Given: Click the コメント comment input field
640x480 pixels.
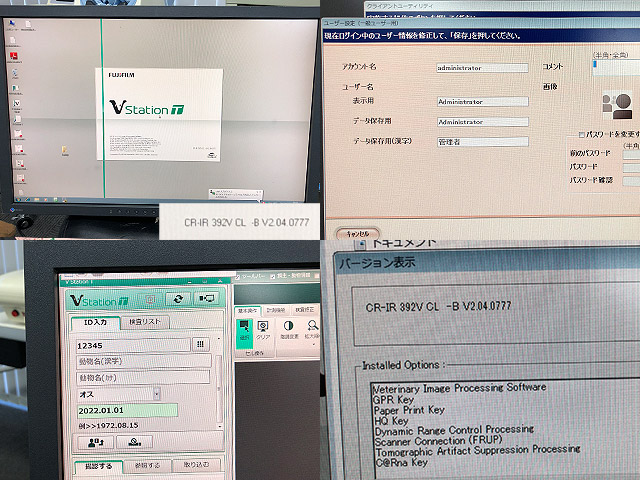Looking at the screenshot, I should pos(616,67).
